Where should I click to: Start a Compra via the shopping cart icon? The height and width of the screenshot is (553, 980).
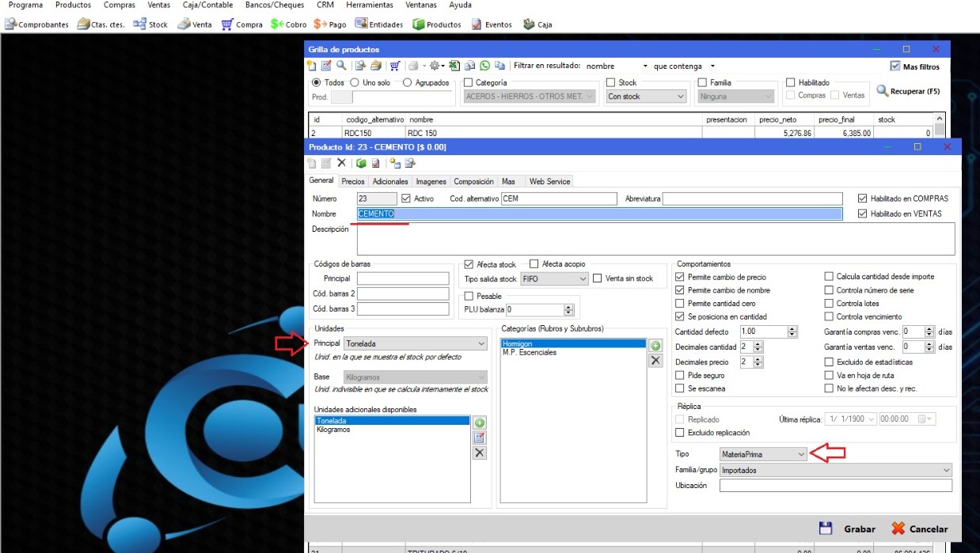[x=242, y=25]
